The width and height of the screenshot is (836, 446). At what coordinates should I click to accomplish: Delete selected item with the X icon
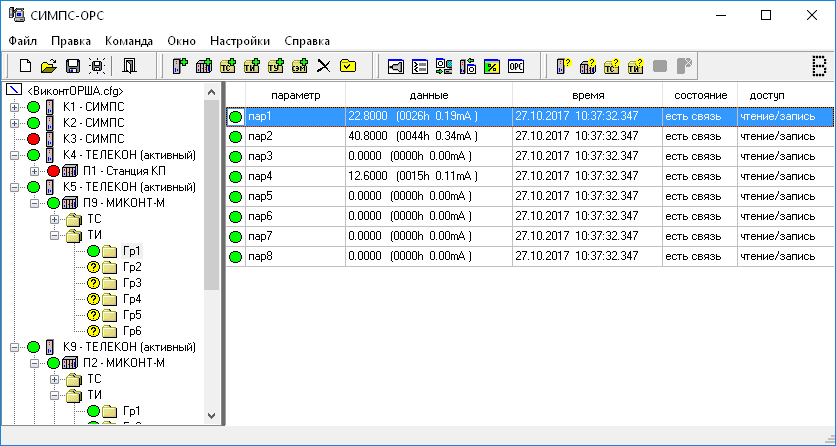(x=324, y=67)
